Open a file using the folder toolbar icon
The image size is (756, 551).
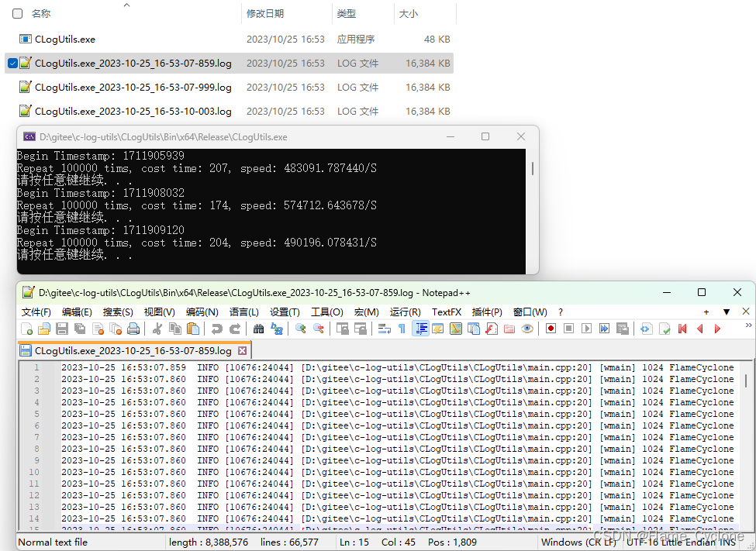(x=46, y=329)
